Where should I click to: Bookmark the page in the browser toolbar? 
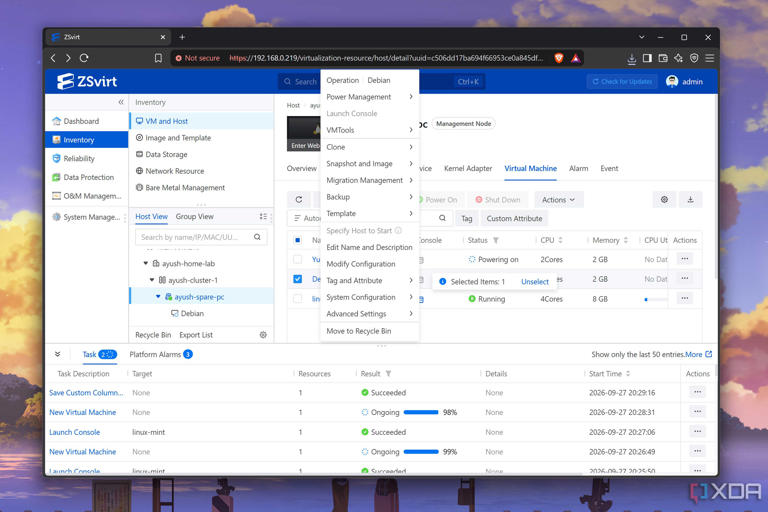click(x=158, y=58)
